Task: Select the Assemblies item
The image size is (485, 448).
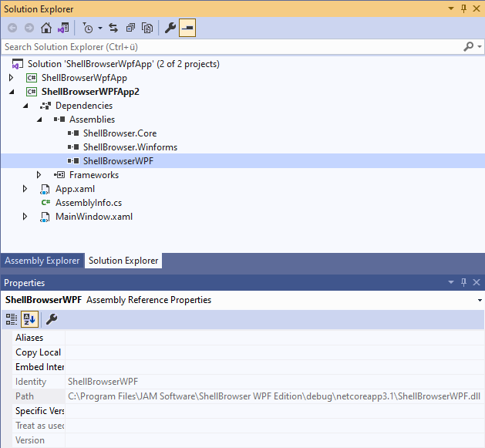Action: pyautogui.click(x=92, y=120)
